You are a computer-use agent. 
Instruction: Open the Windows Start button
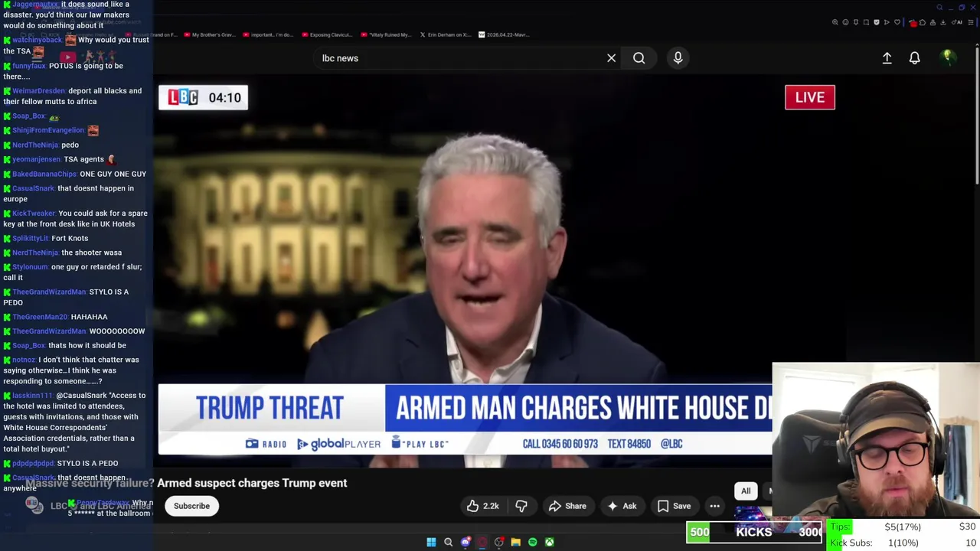tap(431, 542)
